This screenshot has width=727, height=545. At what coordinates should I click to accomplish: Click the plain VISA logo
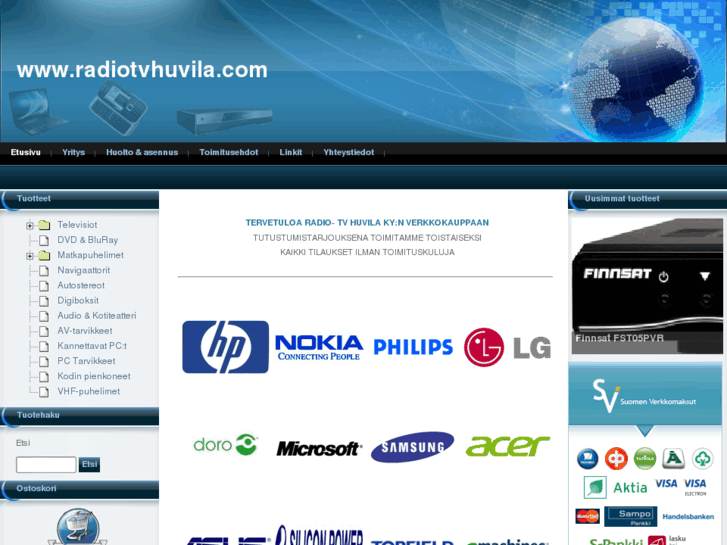666,484
